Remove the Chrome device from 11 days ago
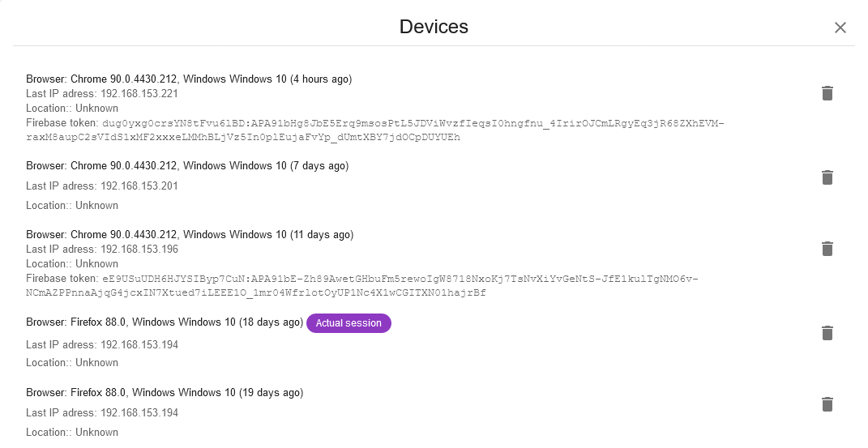Screen dimensions: 868x448 click(x=827, y=249)
